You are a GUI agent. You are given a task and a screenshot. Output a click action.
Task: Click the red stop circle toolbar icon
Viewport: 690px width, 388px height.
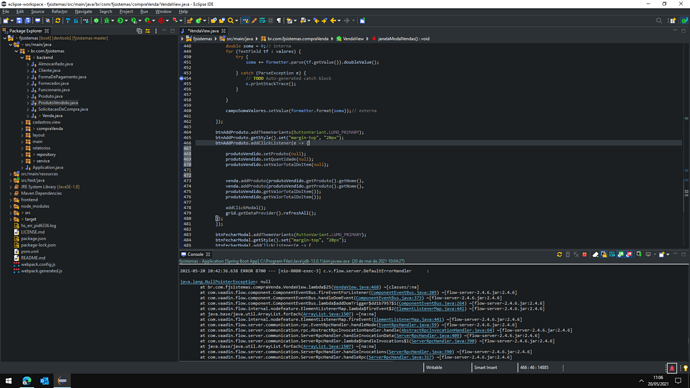click(161, 21)
